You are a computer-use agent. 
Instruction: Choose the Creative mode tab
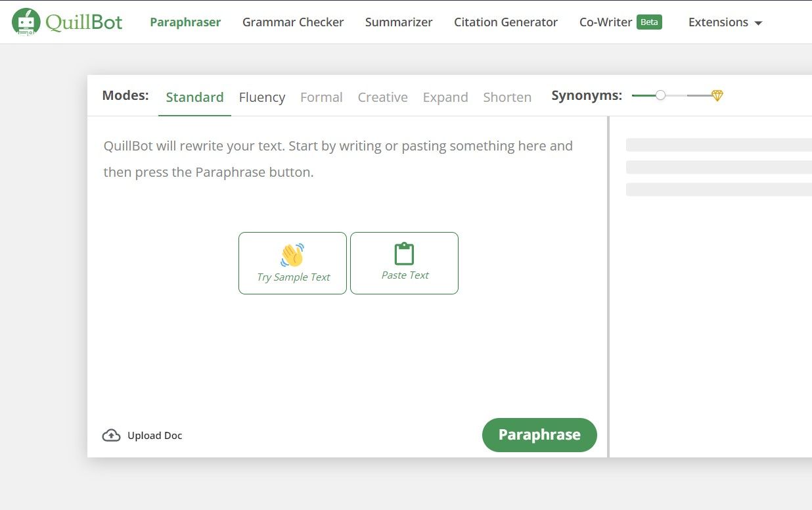click(383, 97)
